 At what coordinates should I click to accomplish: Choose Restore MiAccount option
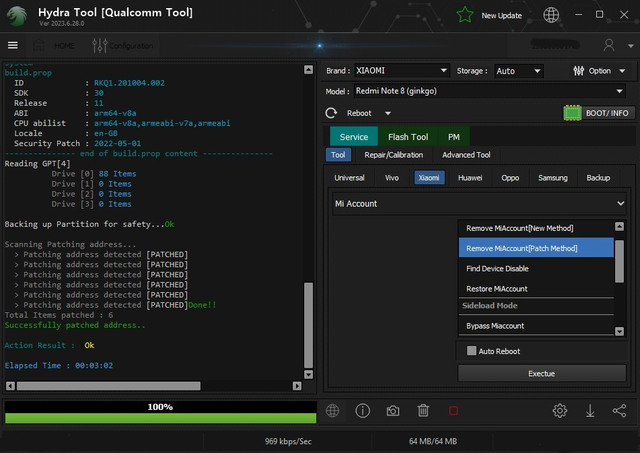tap(536, 289)
